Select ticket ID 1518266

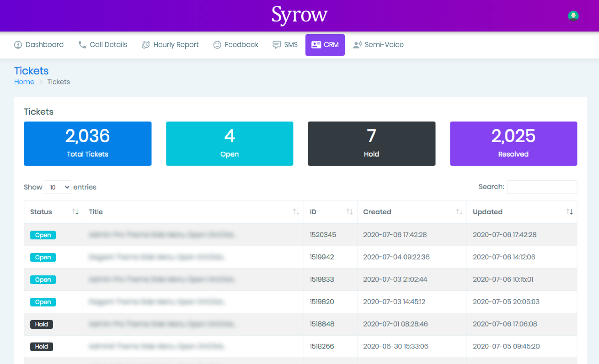click(322, 347)
